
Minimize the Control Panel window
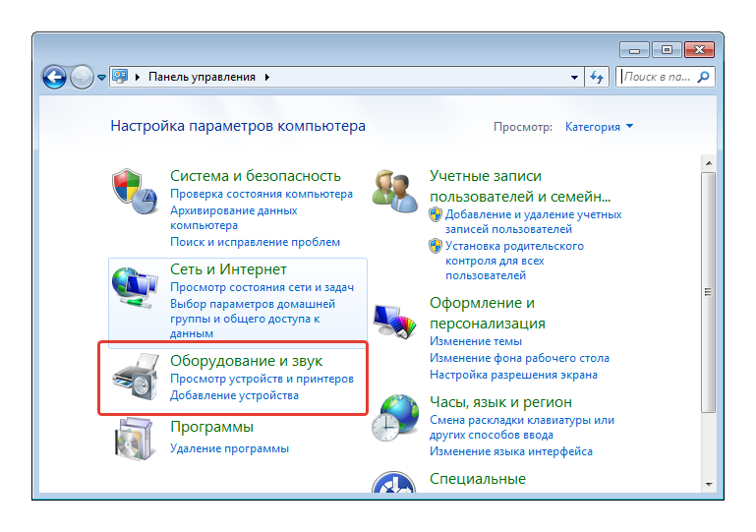click(634, 50)
